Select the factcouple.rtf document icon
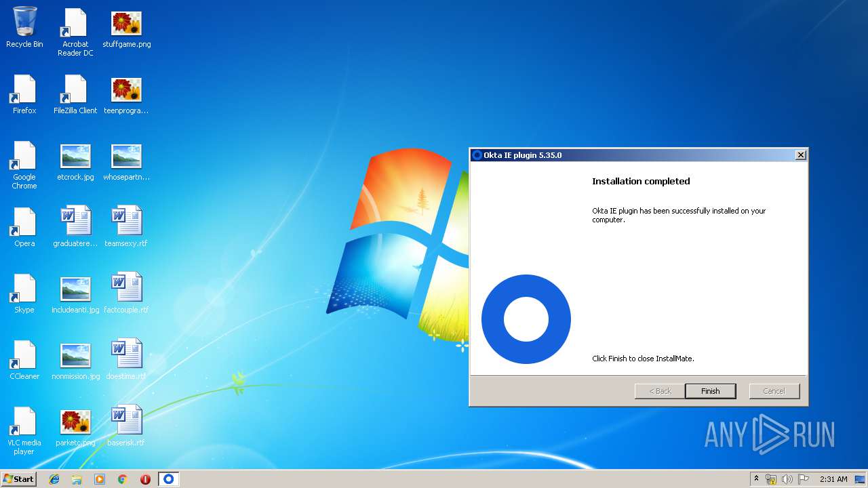This screenshot has width=868, height=488. pos(126,293)
